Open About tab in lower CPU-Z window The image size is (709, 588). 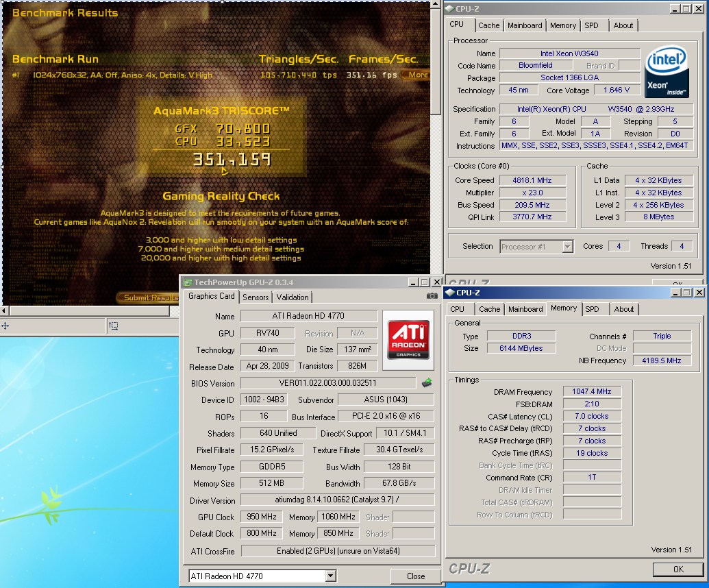623,309
